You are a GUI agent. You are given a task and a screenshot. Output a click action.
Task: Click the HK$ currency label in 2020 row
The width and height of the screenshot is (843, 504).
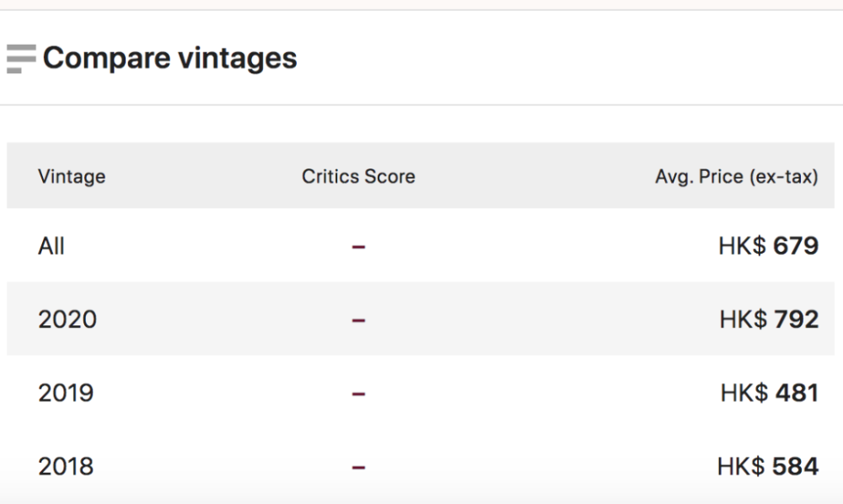743,319
